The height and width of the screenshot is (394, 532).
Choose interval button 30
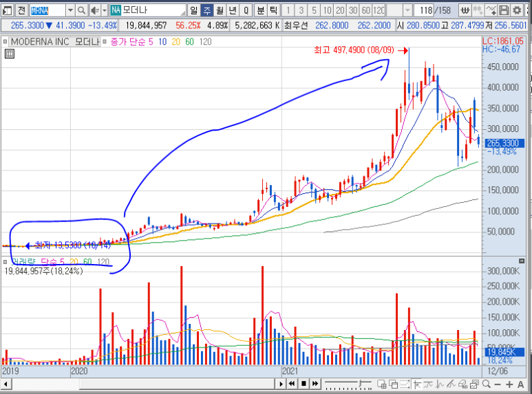tap(352, 10)
